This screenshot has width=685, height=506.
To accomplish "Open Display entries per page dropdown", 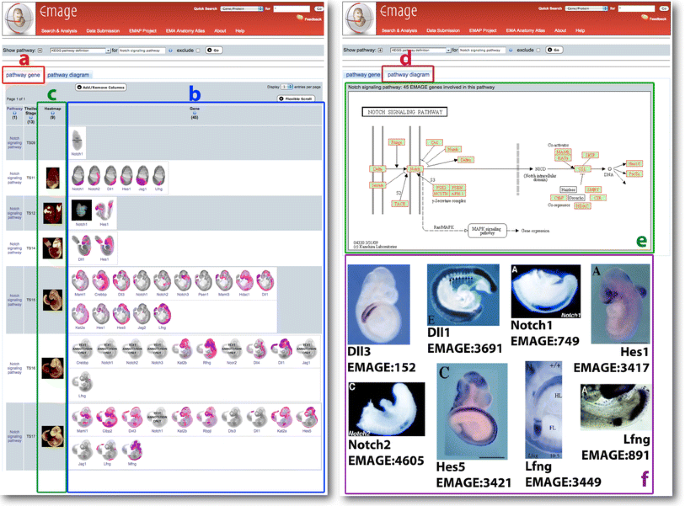I will tap(287, 87).
